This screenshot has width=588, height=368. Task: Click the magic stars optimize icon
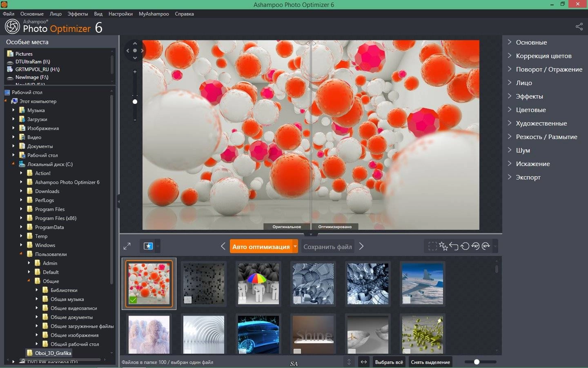pyautogui.click(x=443, y=246)
